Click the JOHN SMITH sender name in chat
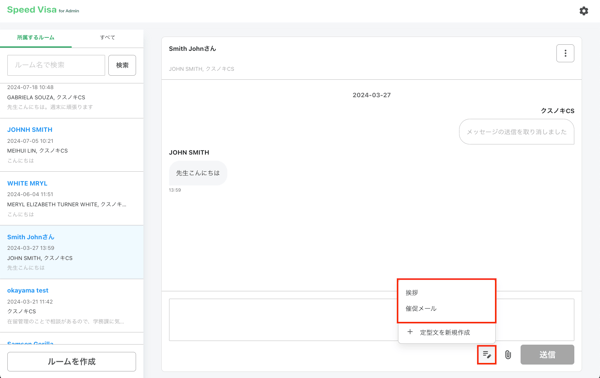This screenshot has height=378, width=600. [189, 152]
